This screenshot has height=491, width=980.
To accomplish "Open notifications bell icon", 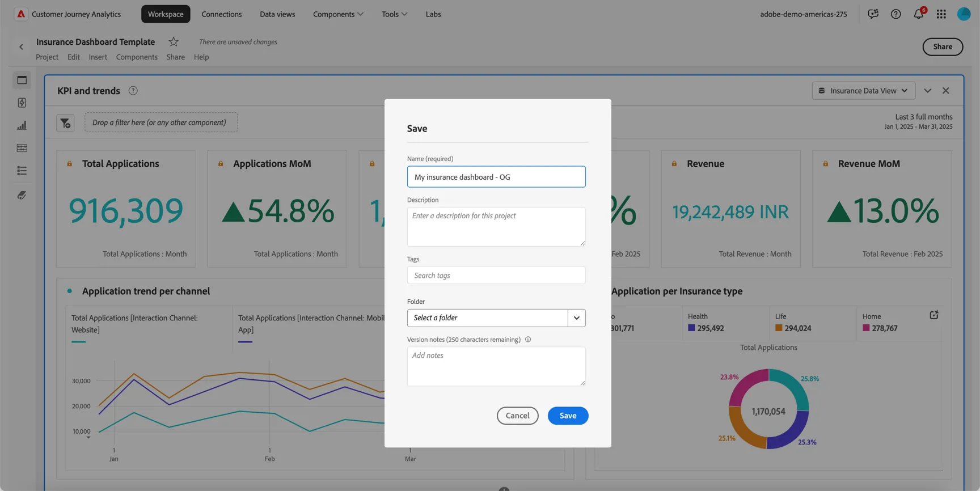I will (919, 14).
